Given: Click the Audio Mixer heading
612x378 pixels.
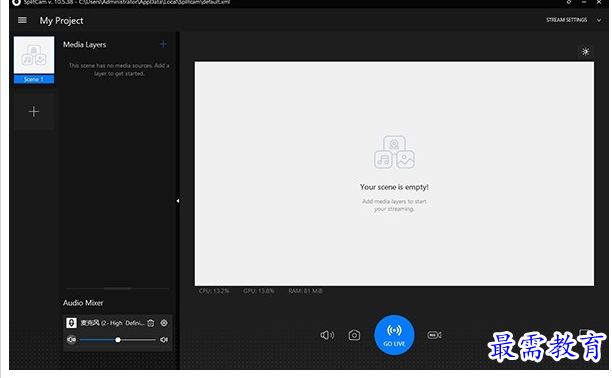Looking at the screenshot, I should tap(83, 303).
